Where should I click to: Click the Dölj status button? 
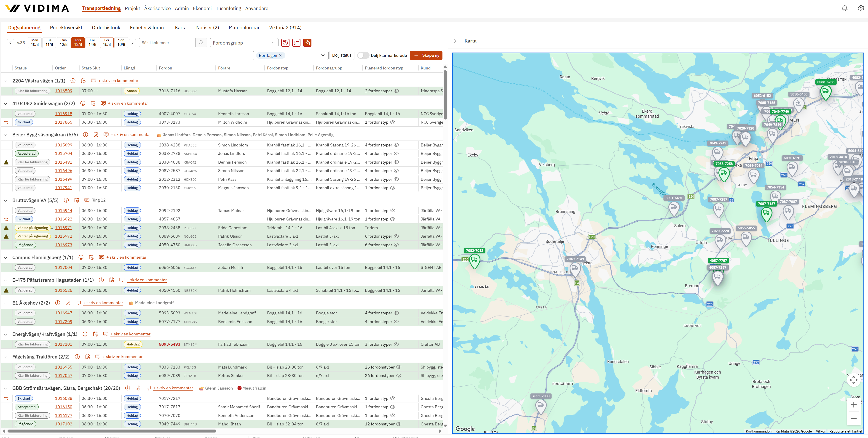click(x=342, y=56)
